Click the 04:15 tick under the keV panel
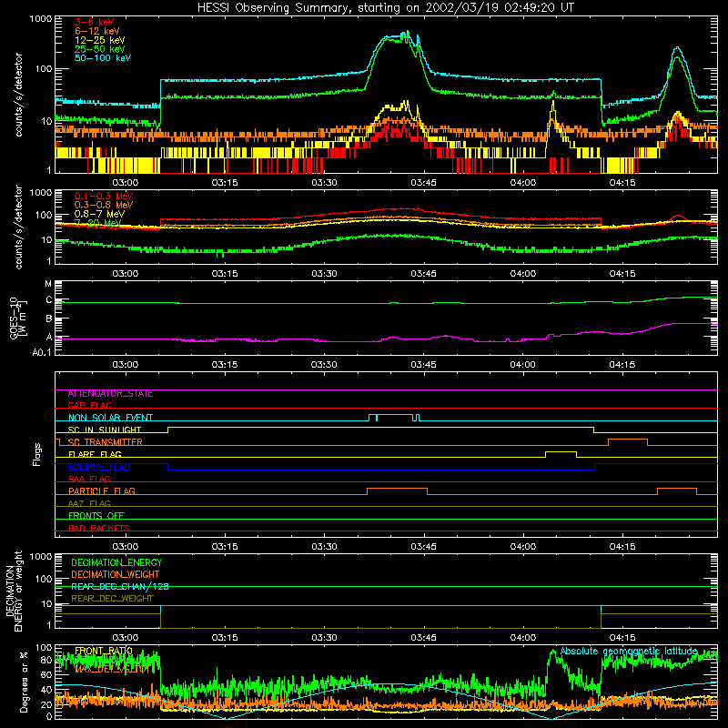 click(x=622, y=183)
